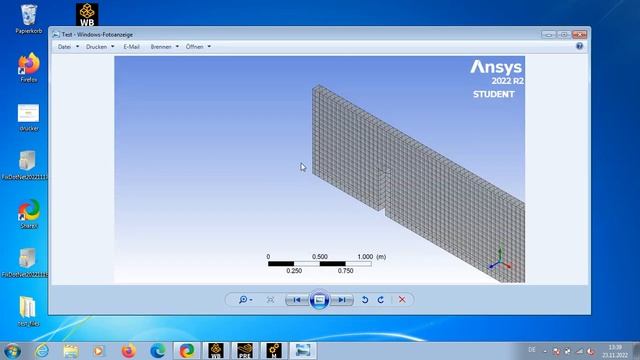The image size is (640, 360).
Task: Expand the Brennen dropdown arrow
Action: (177, 47)
